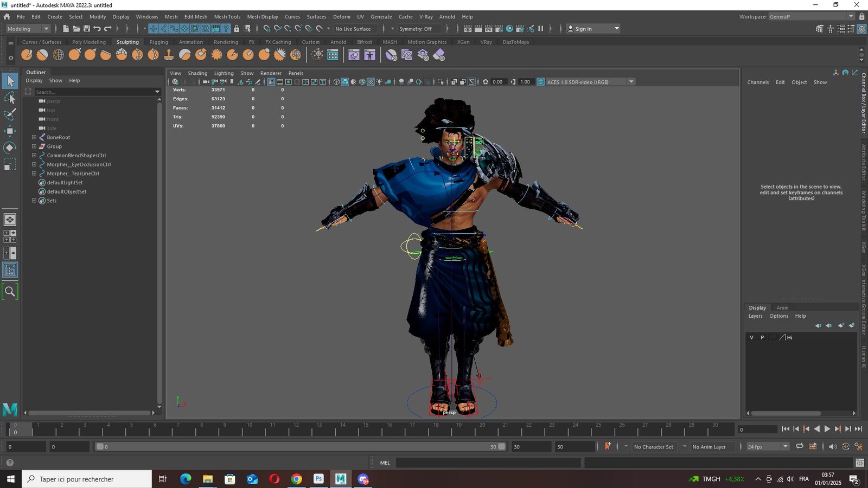Open the 24 fps frame rate dropdown
The width and height of the screenshot is (868, 488).
point(768,447)
